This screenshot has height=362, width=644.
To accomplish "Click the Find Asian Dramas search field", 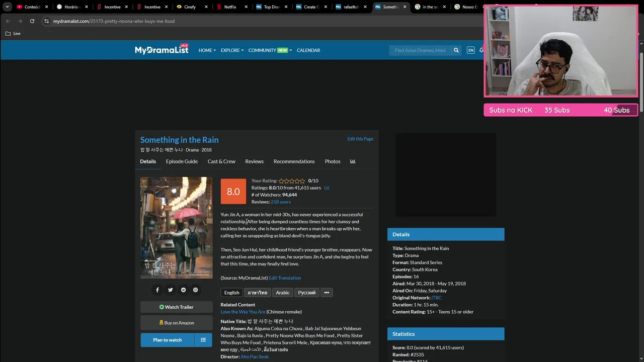I will (420, 50).
